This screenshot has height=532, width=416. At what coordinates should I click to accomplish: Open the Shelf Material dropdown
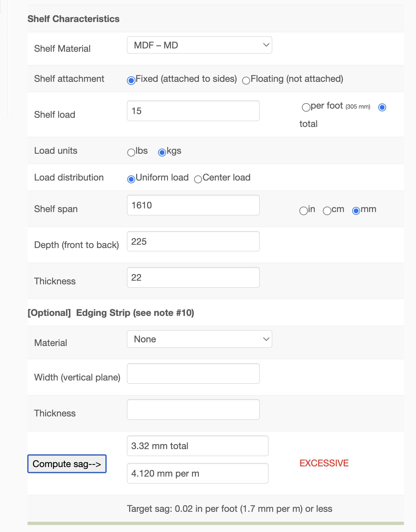pyautogui.click(x=199, y=45)
